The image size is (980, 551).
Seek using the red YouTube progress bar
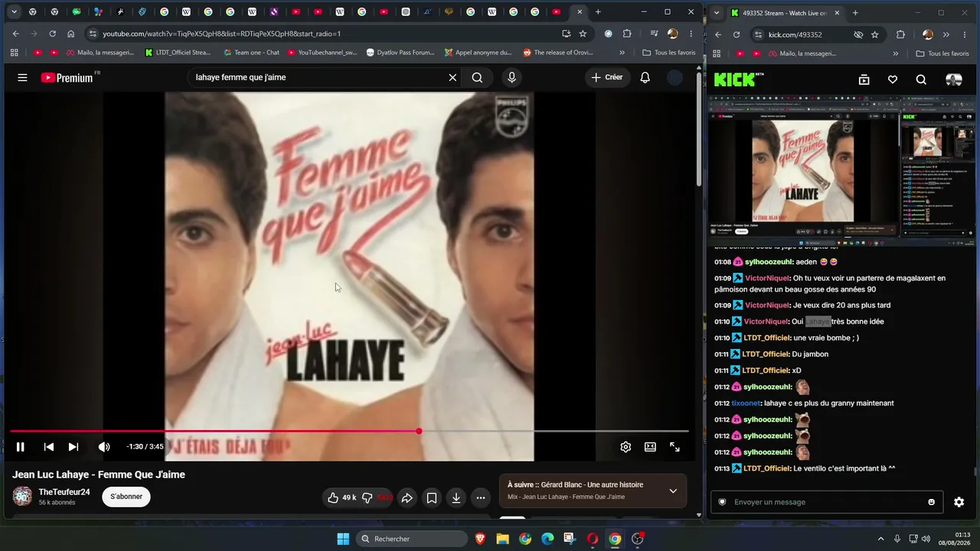tap(349, 431)
